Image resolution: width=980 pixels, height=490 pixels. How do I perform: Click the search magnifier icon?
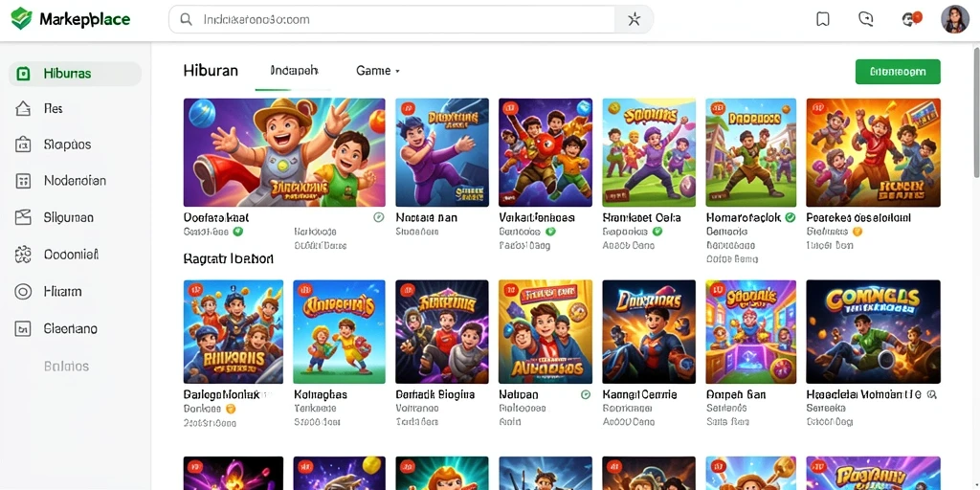(186, 19)
